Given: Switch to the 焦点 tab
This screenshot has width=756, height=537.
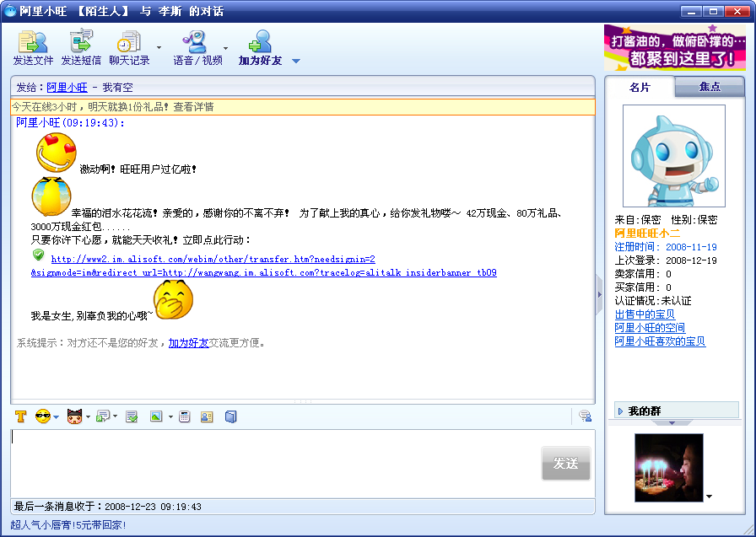Looking at the screenshot, I should click(710, 87).
